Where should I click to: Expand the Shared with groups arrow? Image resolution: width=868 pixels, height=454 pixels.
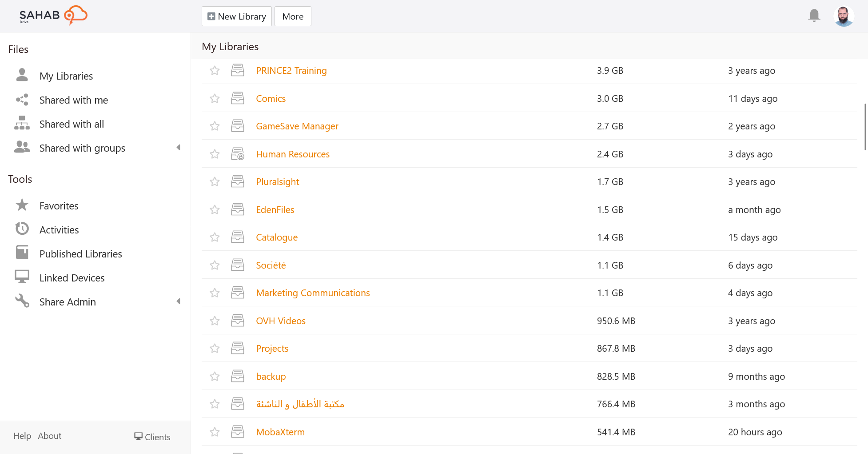coord(178,148)
